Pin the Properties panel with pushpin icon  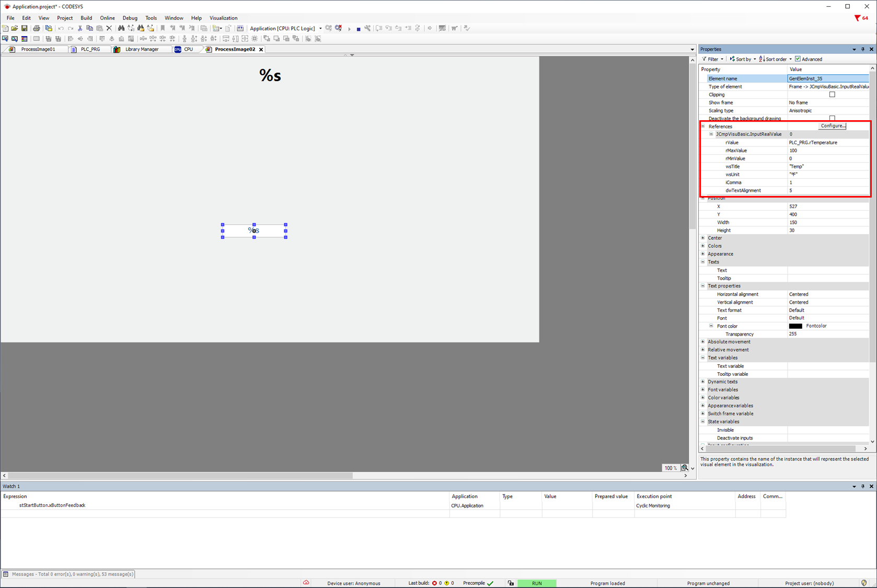point(863,49)
